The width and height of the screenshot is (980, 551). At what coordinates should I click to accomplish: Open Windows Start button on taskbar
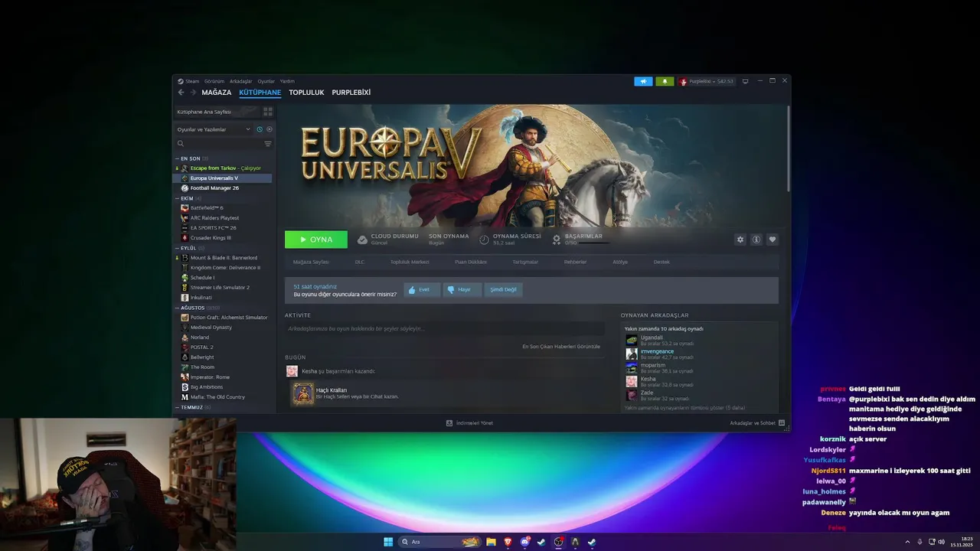point(388,542)
